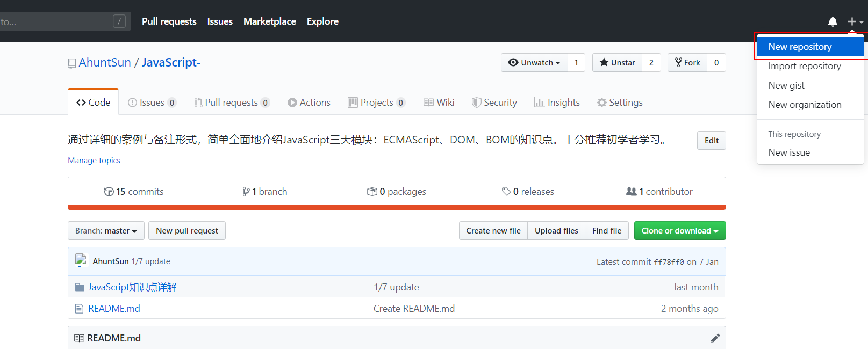The height and width of the screenshot is (357, 868).
Task: Open the Projects tab
Action: point(376,103)
